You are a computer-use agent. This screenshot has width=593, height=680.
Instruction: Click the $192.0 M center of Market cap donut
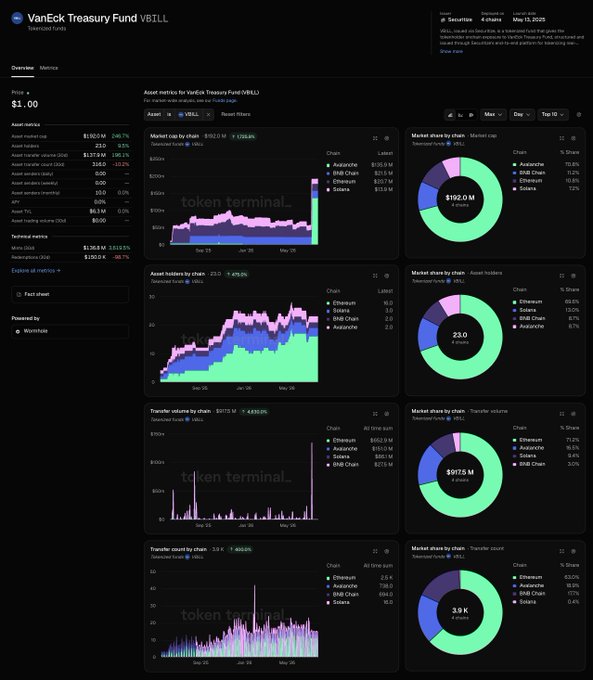(x=460, y=198)
